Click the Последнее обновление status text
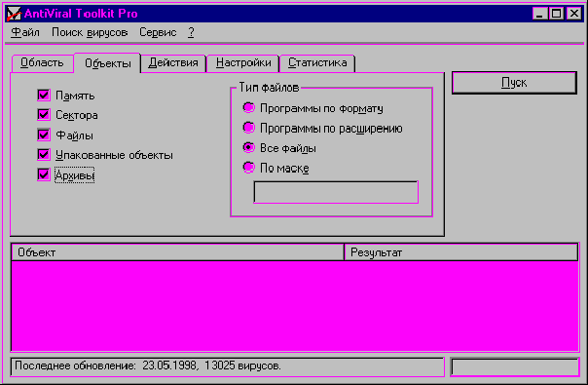Viewport: 588px width, 385px height. click(148, 366)
